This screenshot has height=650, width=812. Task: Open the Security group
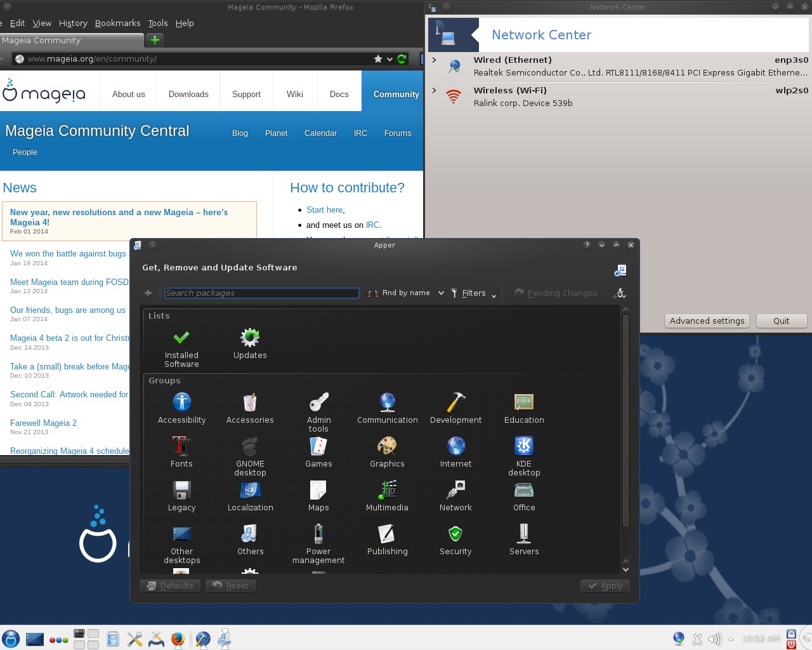455,540
